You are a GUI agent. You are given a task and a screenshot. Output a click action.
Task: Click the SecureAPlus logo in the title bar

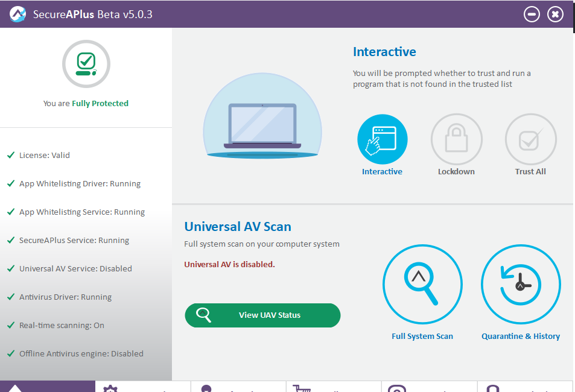(17, 14)
